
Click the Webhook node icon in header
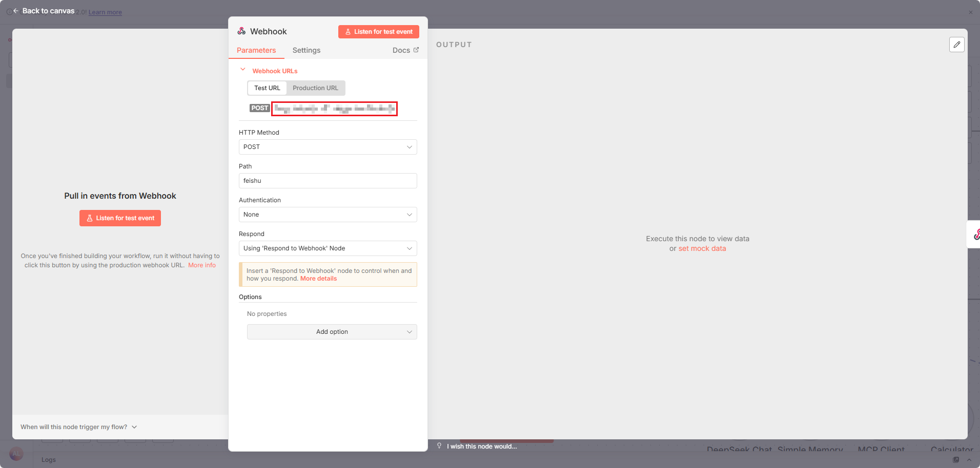coord(241,31)
